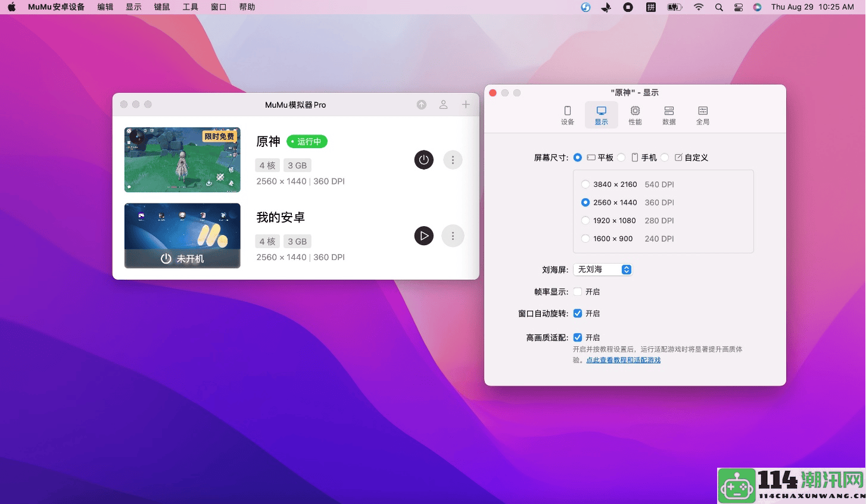The width and height of the screenshot is (866, 504).
Task: Choose 1600 × 900 resolution
Action: coord(585,239)
